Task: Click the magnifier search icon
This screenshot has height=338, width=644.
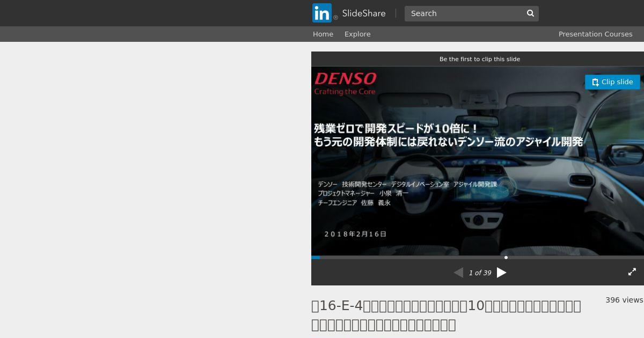Action: click(x=530, y=13)
